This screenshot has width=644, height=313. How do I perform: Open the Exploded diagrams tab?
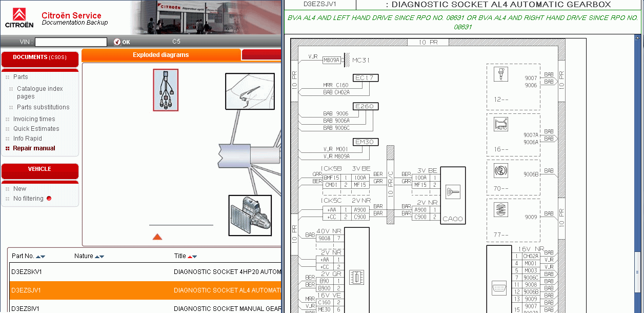161,55
